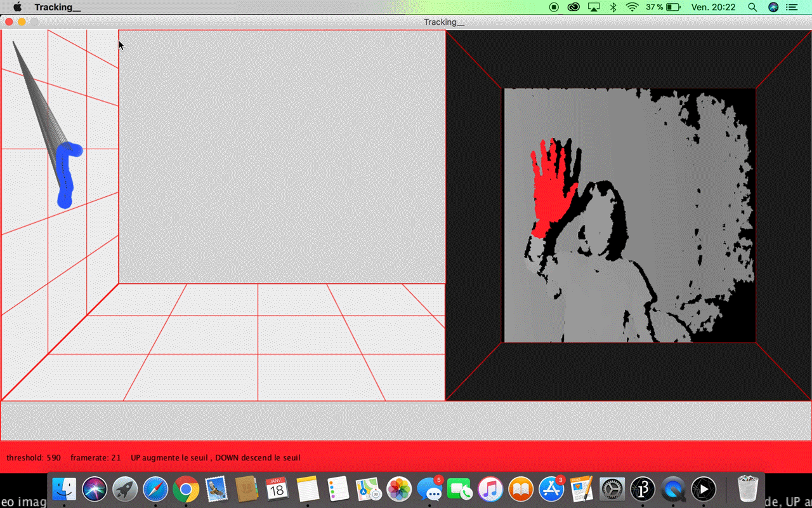Open the Bluetooth menu bar dropdown
Screen dimensions: 812x508
coord(613,7)
